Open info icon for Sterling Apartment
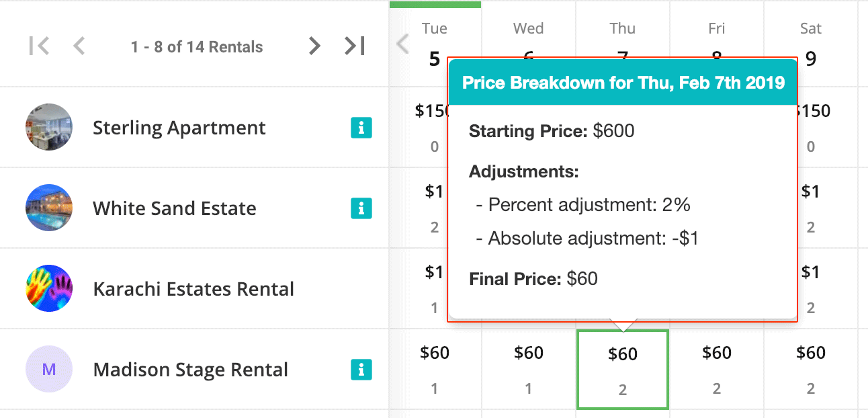This screenshot has width=868, height=418. pyautogui.click(x=361, y=128)
